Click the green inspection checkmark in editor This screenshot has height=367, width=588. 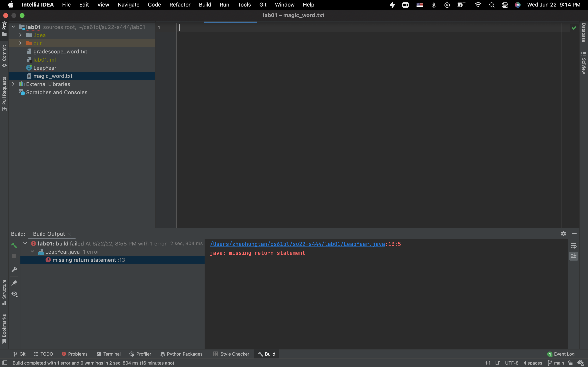574,28
